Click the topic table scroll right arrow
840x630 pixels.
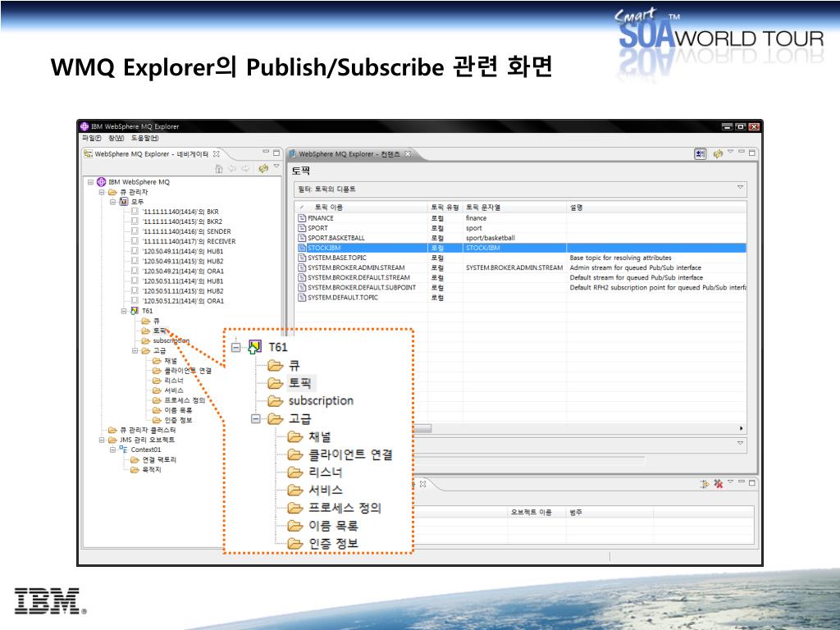point(742,428)
